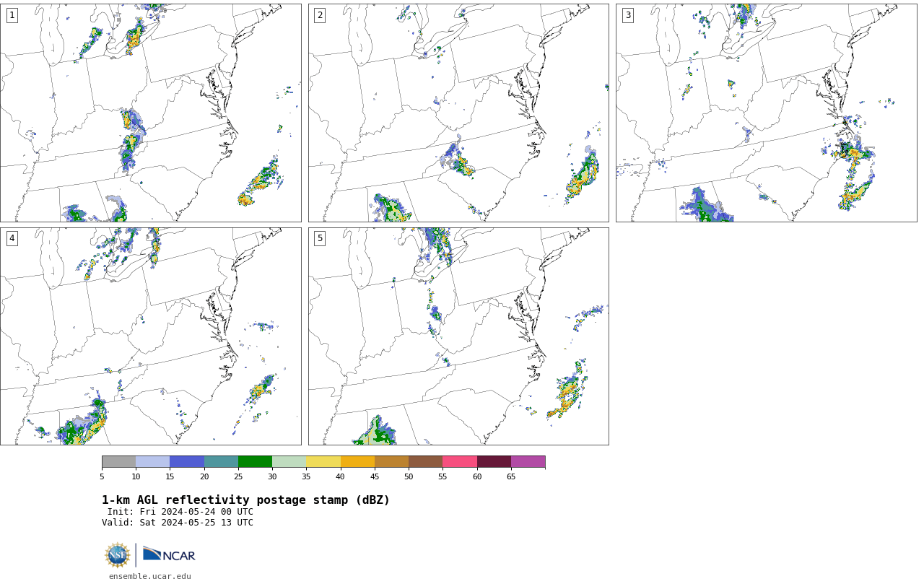Click the panel number 1 label

point(12,15)
